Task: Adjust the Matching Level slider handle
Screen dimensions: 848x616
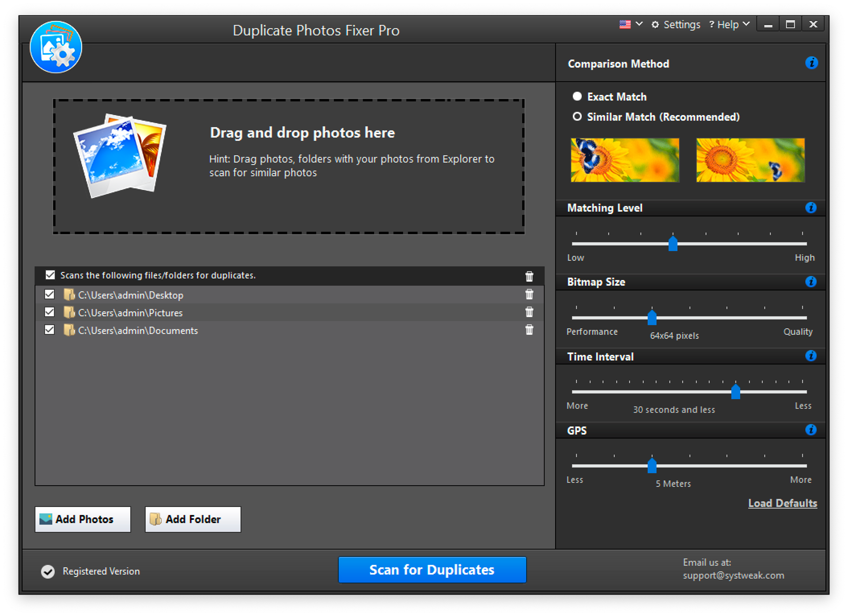Action: (x=673, y=244)
